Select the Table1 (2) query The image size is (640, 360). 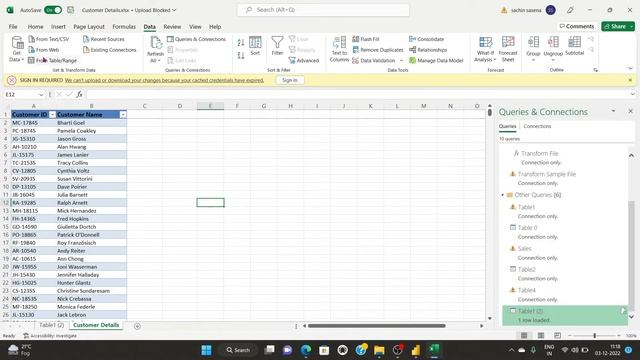(x=565, y=315)
